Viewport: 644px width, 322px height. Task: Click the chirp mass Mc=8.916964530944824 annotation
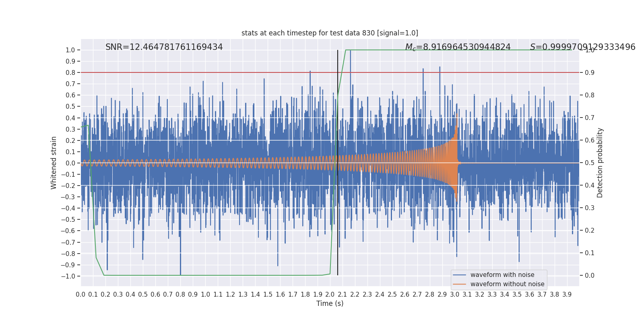point(458,47)
